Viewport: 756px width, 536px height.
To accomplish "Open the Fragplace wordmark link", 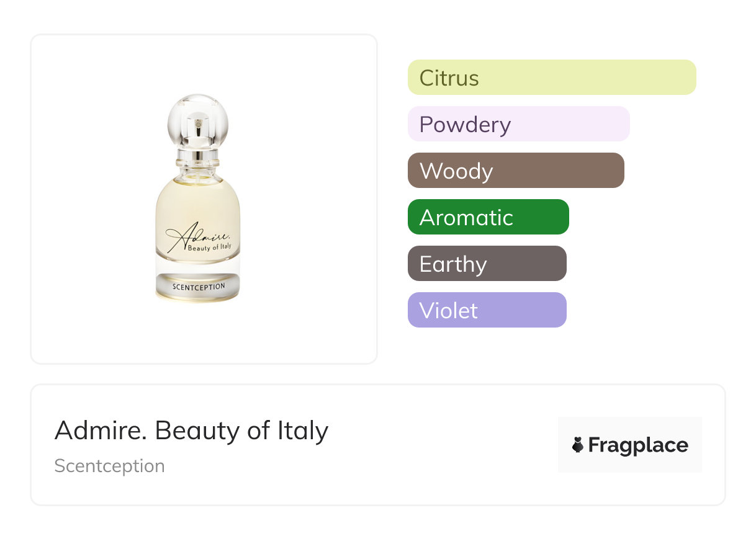I will coord(638,445).
